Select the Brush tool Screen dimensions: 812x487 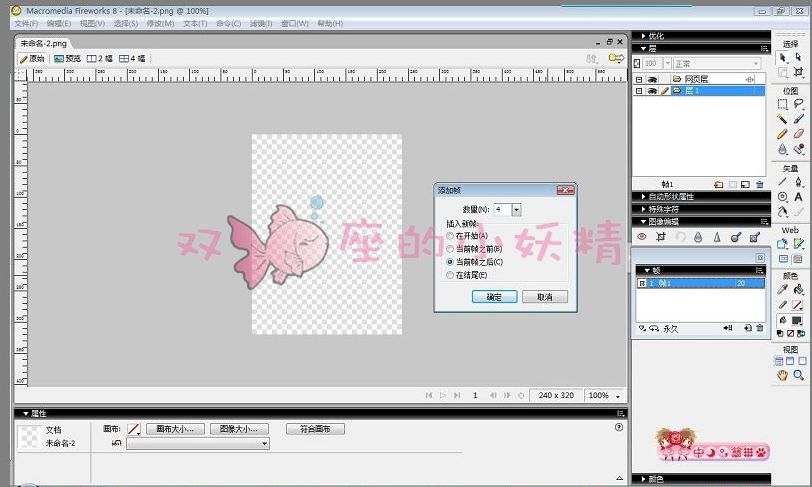pyautogui.click(x=799, y=119)
